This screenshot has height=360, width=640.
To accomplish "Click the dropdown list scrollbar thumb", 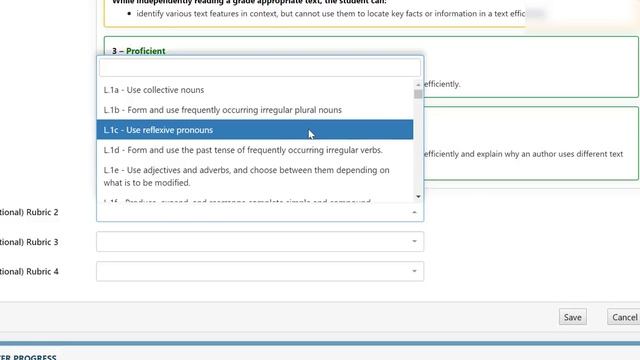I will point(418,94).
